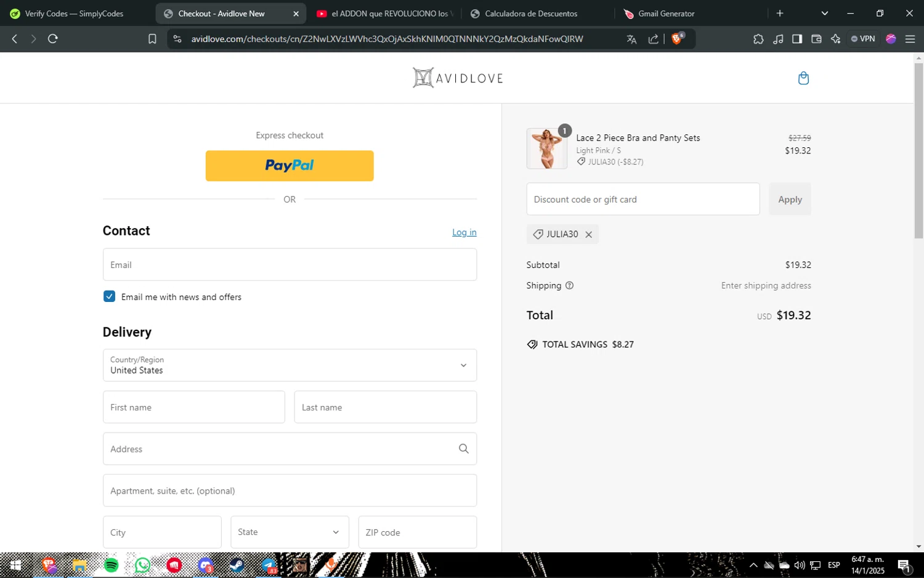Uncheck Email me with news and offers
The image size is (924, 578).
109,296
